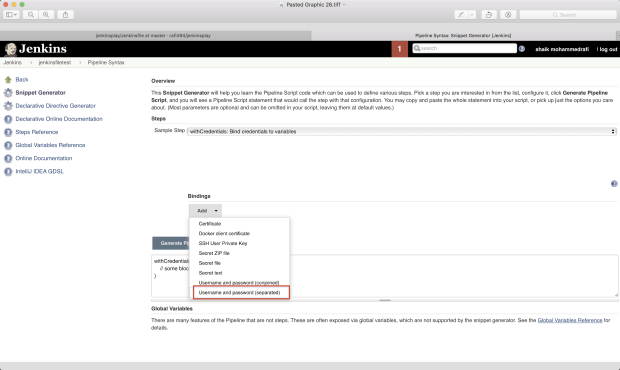Image resolution: width=620 pixels, height=370 pixels.
Task: Open Snippet Generator via its gear icon
Action: (x=8, y=92)
